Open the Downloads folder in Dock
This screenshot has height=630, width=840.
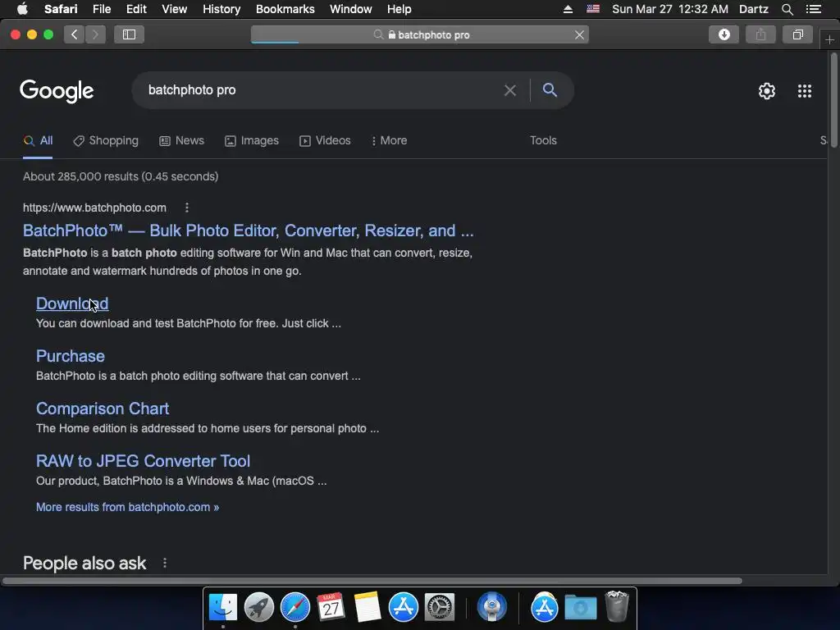[581, 608]
